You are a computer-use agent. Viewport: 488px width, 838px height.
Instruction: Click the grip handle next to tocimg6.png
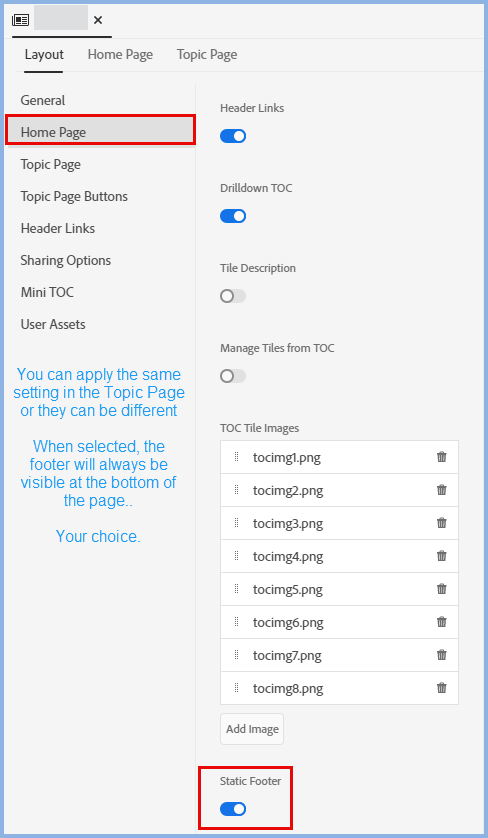pyautogui.click(x=236, y=622)
